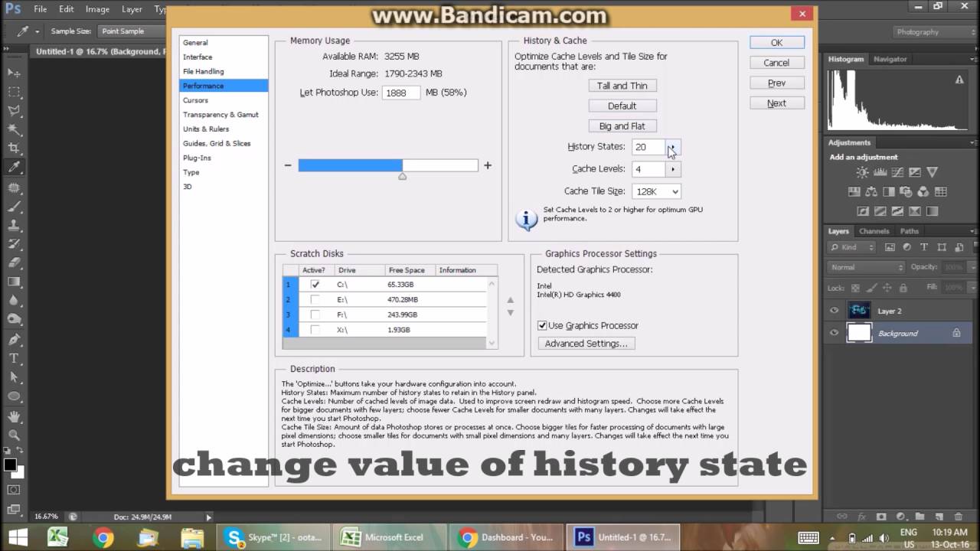The width and height of the screenshot is (980, 551).
Task: Select the Rectangular Marquee tool
Action: tap(14, 92)
